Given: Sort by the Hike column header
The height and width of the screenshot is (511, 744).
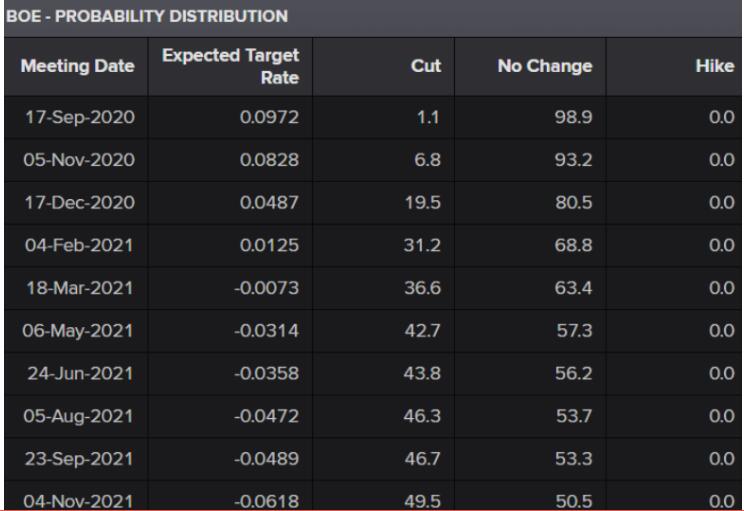Looking at the screenshot, I should pos(715,66).
